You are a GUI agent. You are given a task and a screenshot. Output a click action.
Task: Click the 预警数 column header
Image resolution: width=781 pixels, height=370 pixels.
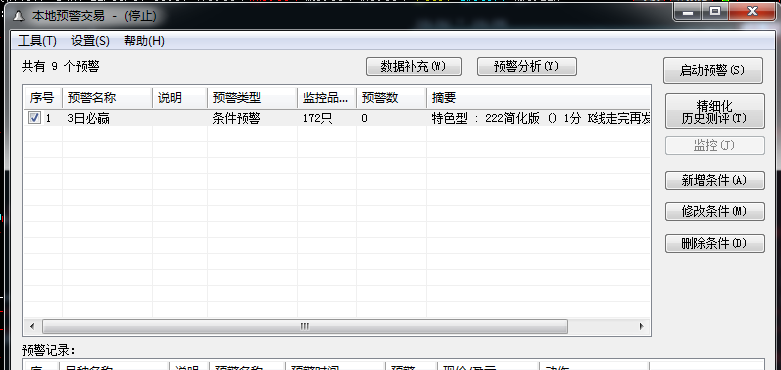click(x=391, y=98)
